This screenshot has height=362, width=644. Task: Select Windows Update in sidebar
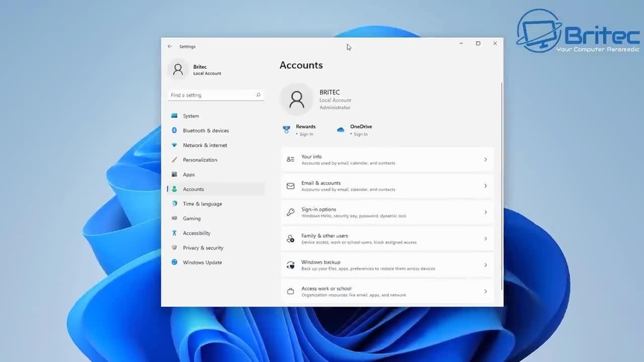202,262
